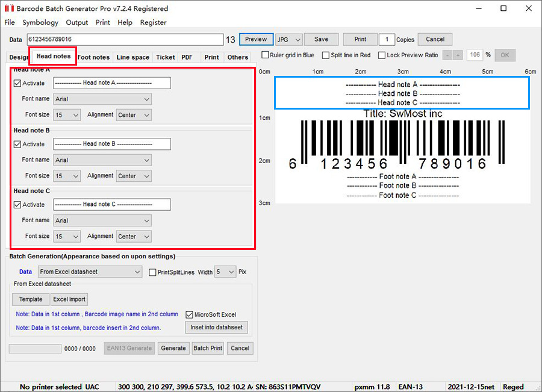
Task: Open Head note C Alignment dropdown
Action: point(134,237)
